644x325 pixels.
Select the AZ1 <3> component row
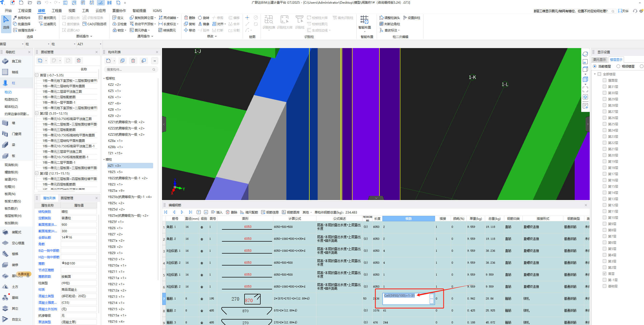coord(130,166)
